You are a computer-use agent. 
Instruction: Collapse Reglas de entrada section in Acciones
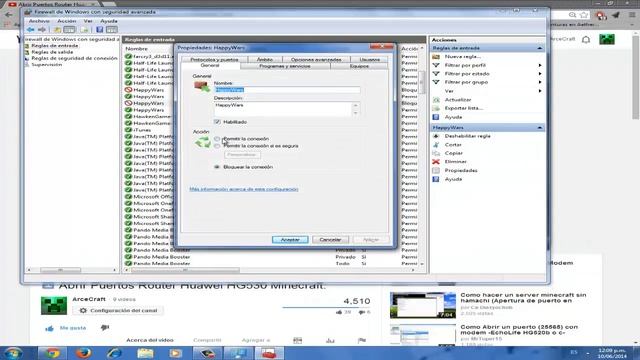pos(540,48)
